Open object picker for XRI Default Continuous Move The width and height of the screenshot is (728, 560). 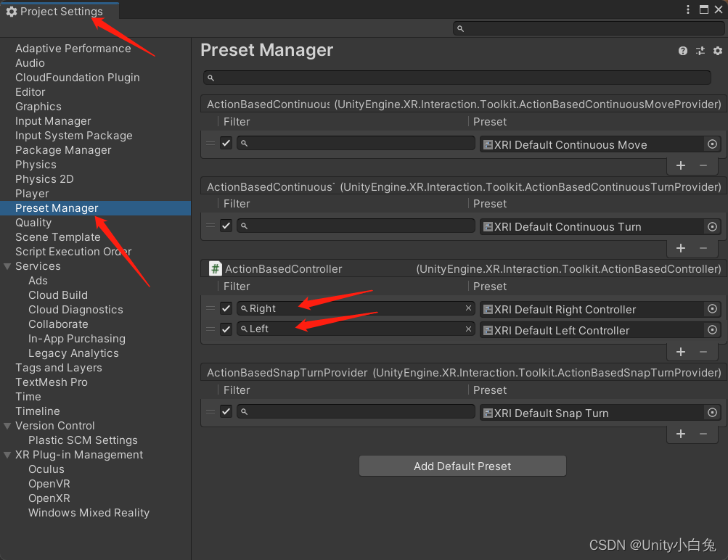coord(712,144)
